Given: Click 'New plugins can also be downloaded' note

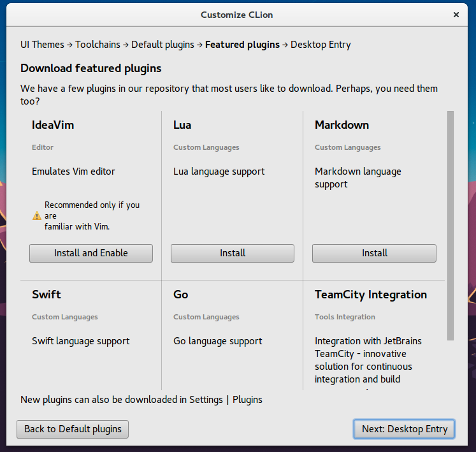Looking at the screenshot, I should [141, 400].
